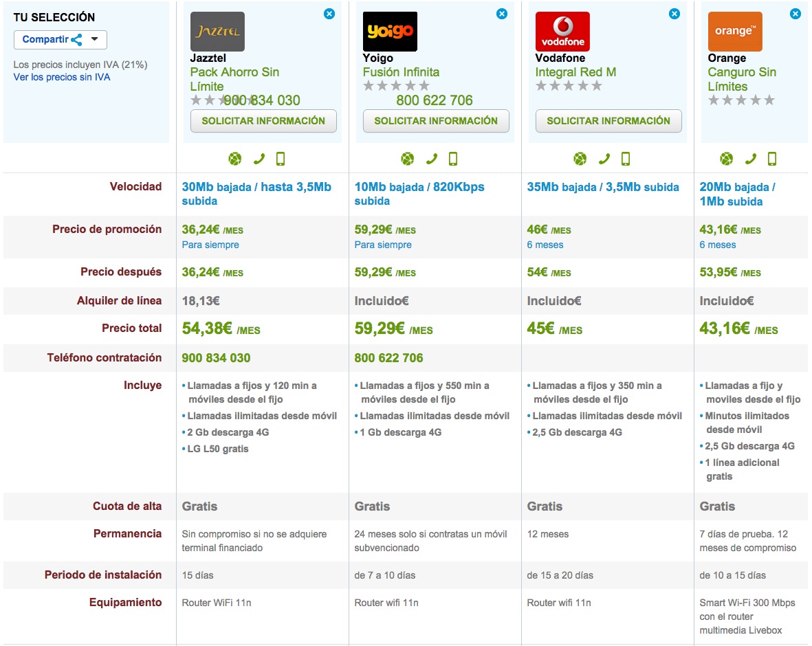Viewport: 812px width, 646px height.
Task: Click the Yoigo star rating
Action: click(x=396, y=85)
